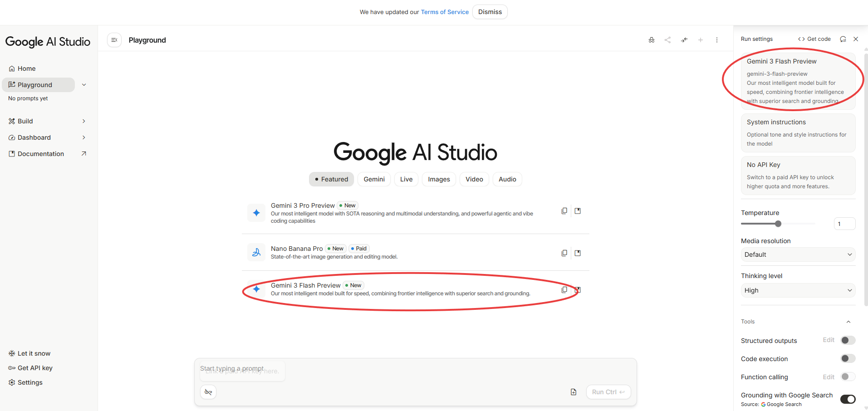The height and width of the screenshot is (411, 868).
Task: Click the No prompts yet text
Action: [x=28, y=98]
